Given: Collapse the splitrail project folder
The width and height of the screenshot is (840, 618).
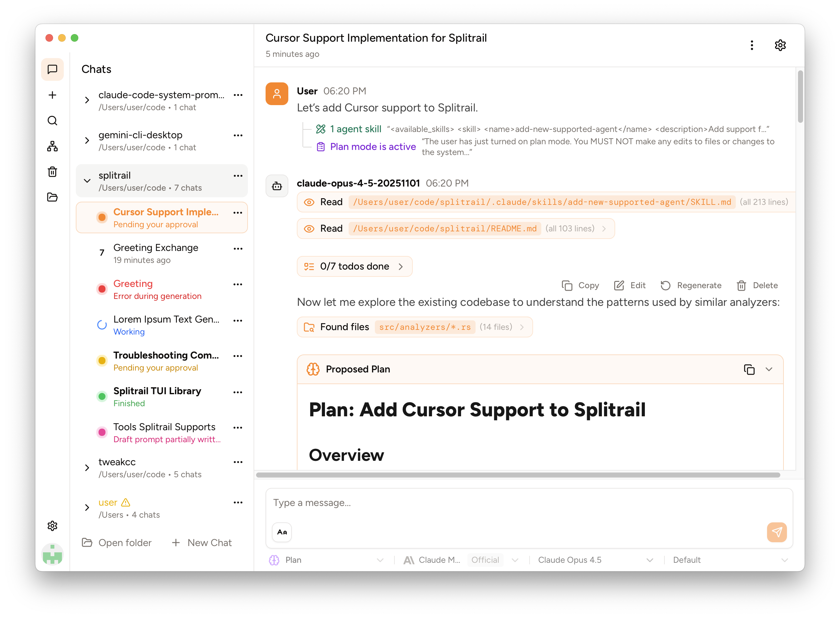Looking at the screenshot, I should pyautogui.click(x=87, y=181).
